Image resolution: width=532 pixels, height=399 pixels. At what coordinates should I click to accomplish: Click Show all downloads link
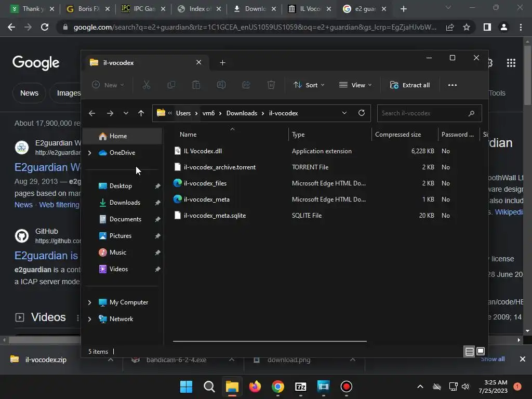(493, 359)
